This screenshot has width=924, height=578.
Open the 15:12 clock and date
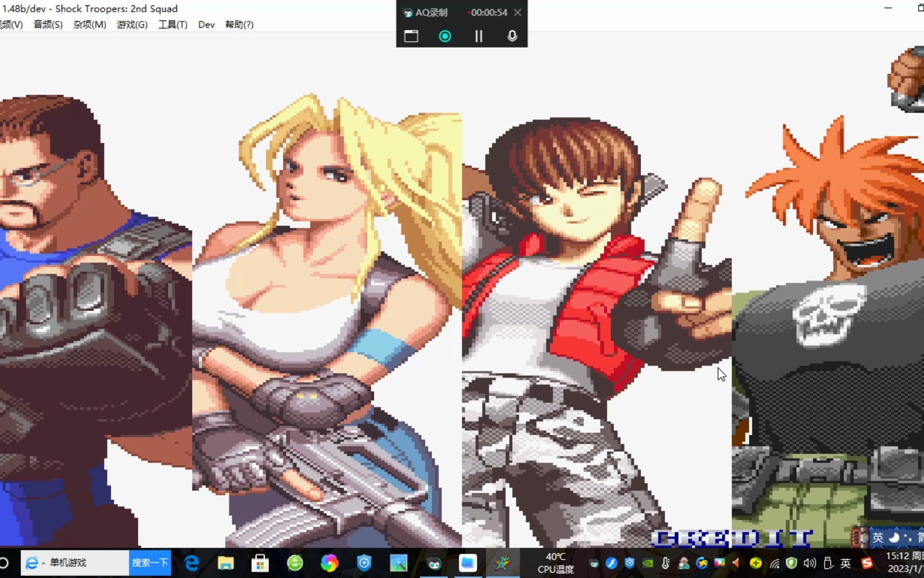tap(904, 562)
